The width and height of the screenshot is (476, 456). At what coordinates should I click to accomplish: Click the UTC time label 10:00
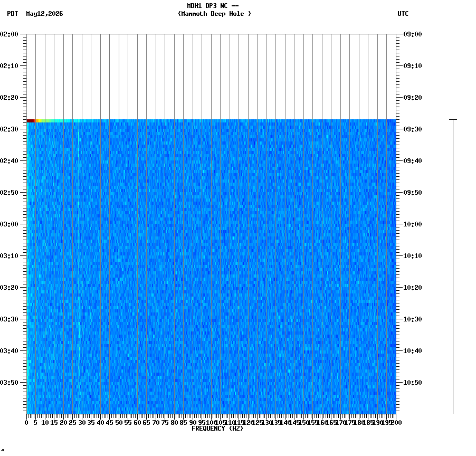(413, 224)
